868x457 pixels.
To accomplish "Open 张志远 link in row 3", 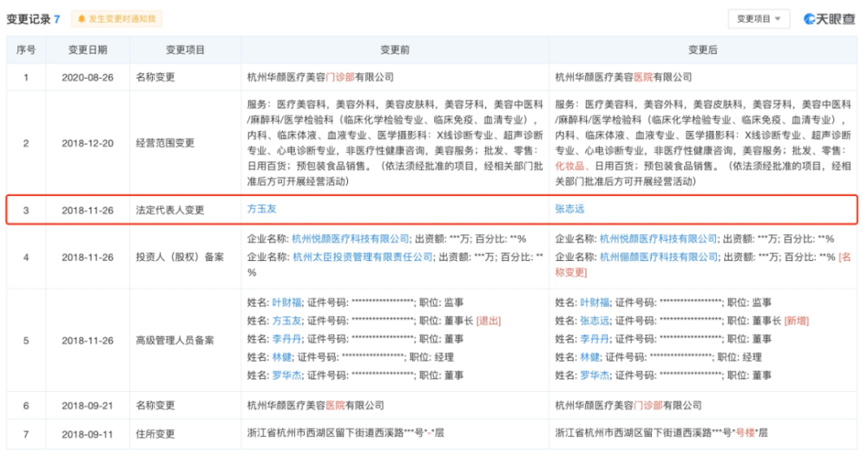I will 569,209.
